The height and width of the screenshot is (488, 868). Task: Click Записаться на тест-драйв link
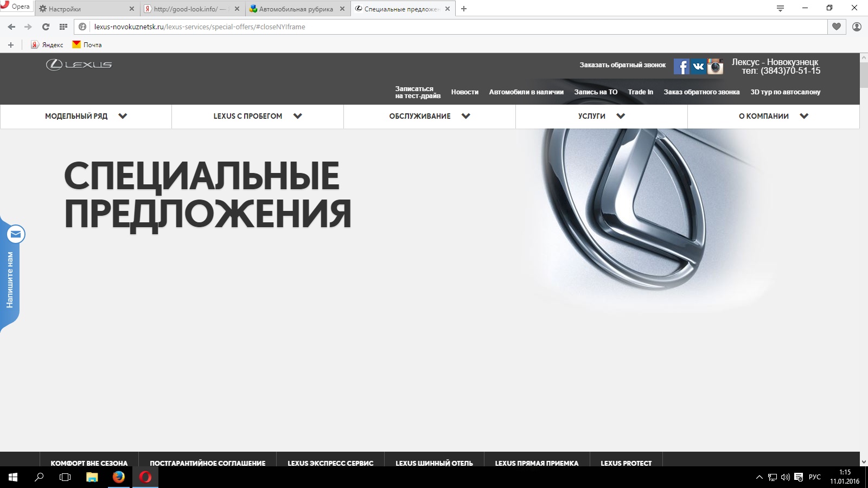coord(418,92)
